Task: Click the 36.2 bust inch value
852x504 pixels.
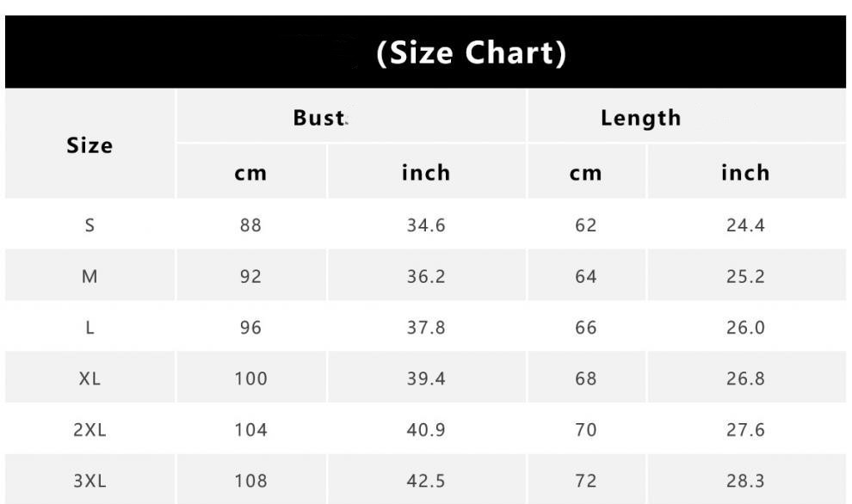Action: click(x=426, y=277)
